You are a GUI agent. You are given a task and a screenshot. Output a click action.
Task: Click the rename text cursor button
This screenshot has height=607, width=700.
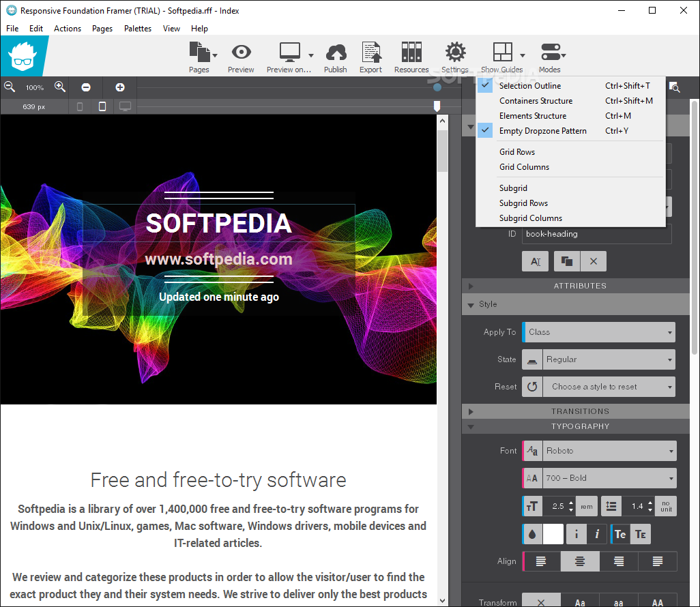536,261
